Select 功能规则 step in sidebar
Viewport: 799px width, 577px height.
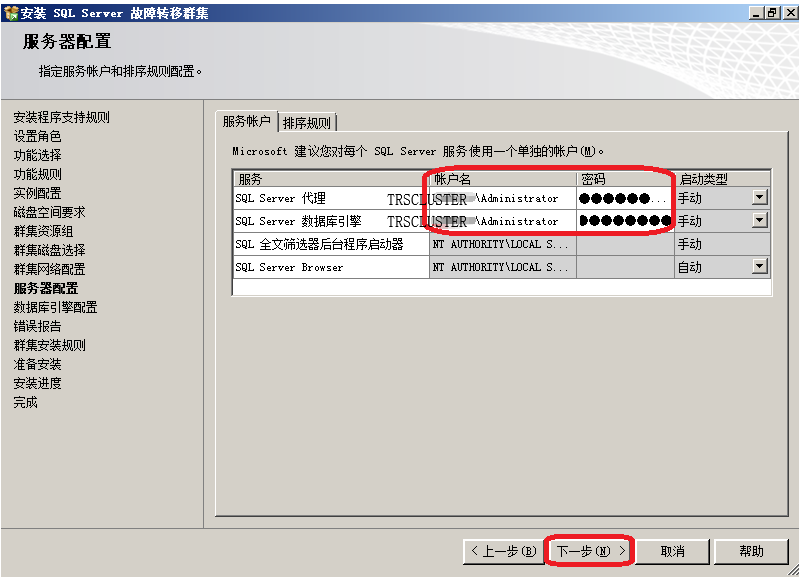click(x=38, y=174)
